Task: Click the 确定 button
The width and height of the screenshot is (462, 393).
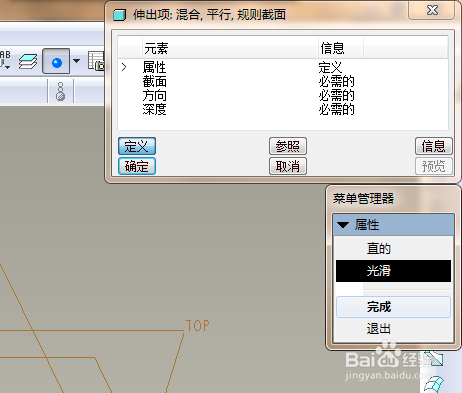Action: pyautogui.click(x=137, y=166)
